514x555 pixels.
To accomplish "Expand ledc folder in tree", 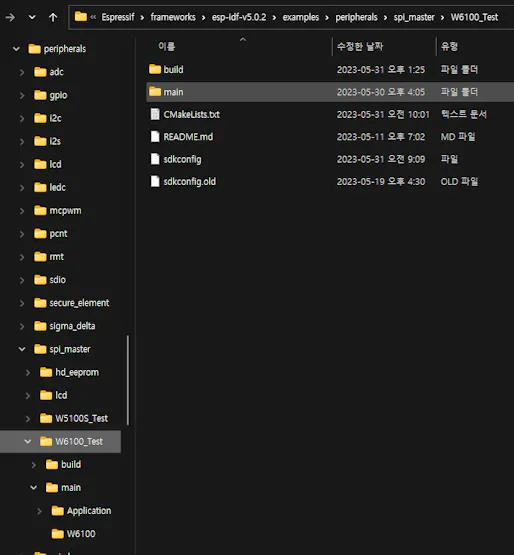I will (22, 188).
